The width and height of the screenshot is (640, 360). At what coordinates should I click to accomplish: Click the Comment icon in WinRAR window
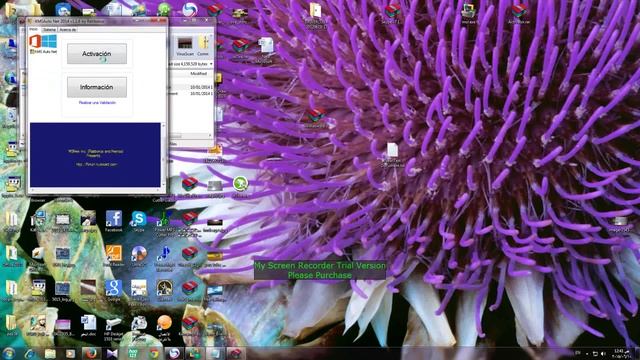pyautogui.click(x=203, y=46)
